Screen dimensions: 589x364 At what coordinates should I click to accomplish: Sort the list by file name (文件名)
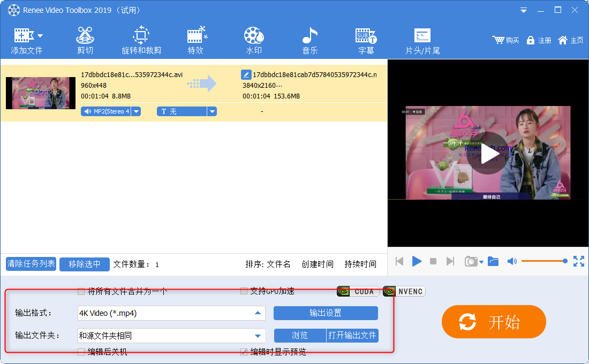pos(278,264)
